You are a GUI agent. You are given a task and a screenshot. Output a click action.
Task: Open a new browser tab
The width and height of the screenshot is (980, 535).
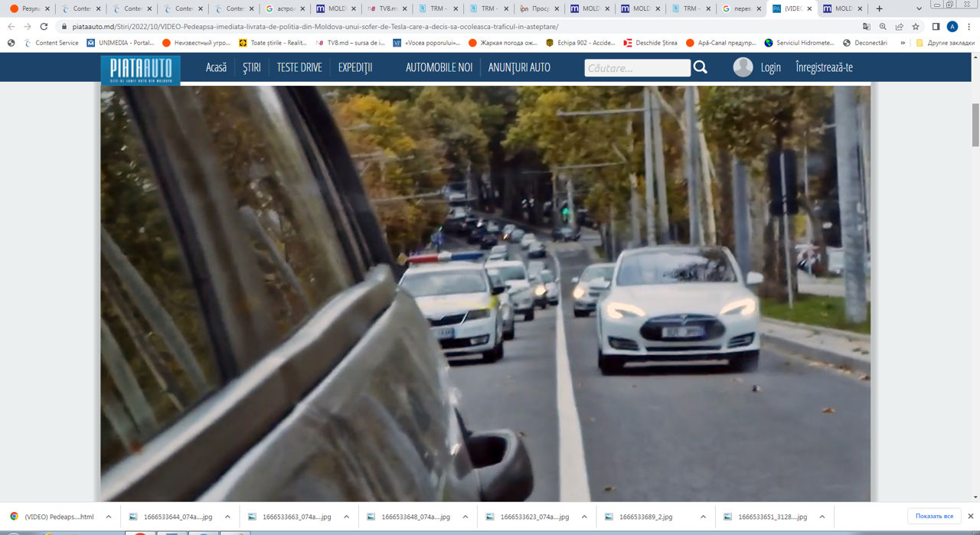point(879,8)
